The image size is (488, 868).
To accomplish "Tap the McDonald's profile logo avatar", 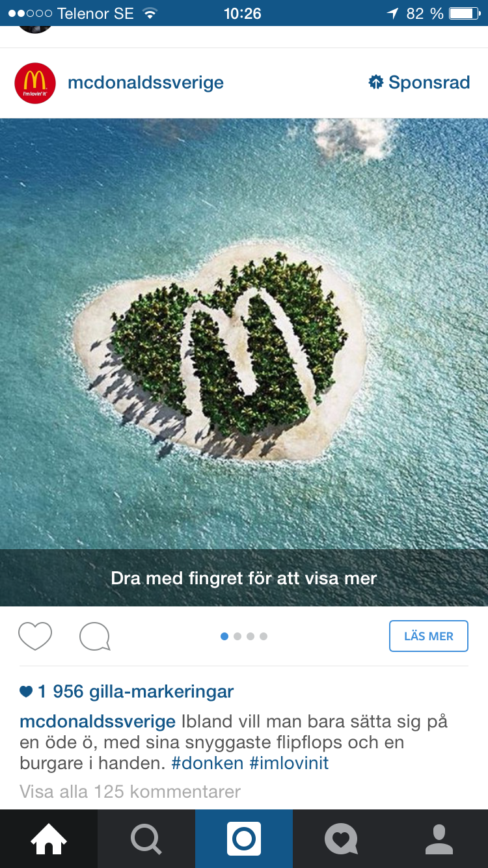I will pyautogui.click(x=35, y=83).
